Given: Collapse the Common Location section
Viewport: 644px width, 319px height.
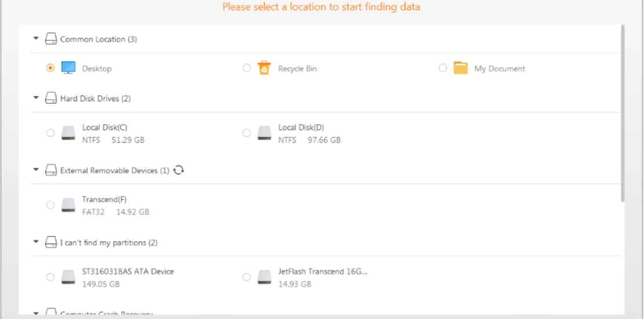Looking at the screenshot, I should coord(36,39).
